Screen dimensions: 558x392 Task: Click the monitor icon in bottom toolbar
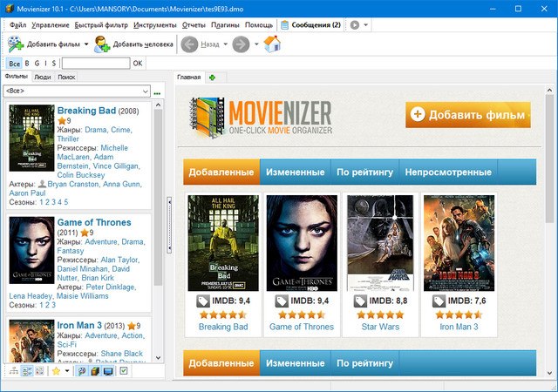coord(108,371)
